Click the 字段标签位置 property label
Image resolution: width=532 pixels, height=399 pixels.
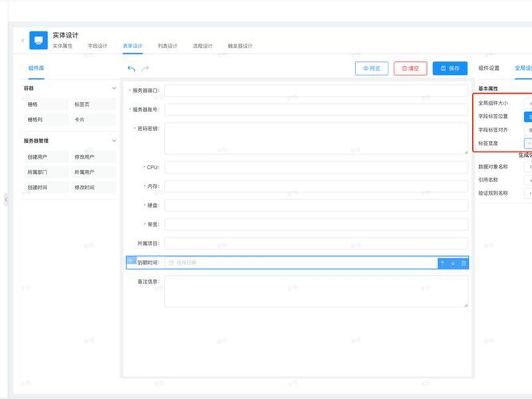[x=493, y=116]
